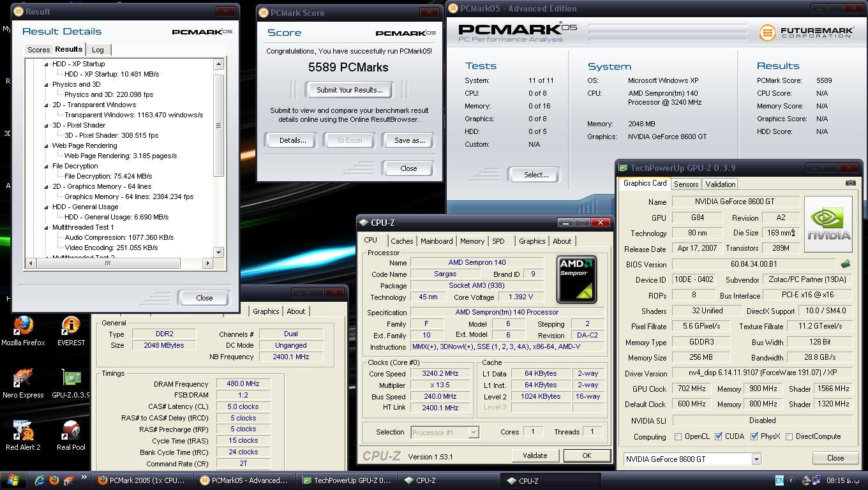The height and width of the screenshot is (490, 868).
Task: Click Submit Your Results button
Action: pos(350,90)
